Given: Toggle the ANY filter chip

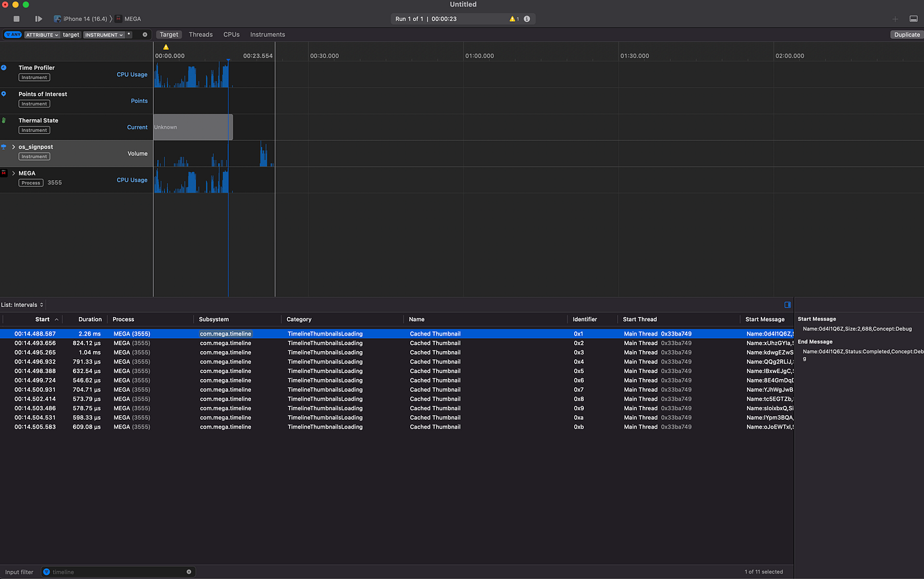Looking at the screenshot, I should click(x=12, y=35).
